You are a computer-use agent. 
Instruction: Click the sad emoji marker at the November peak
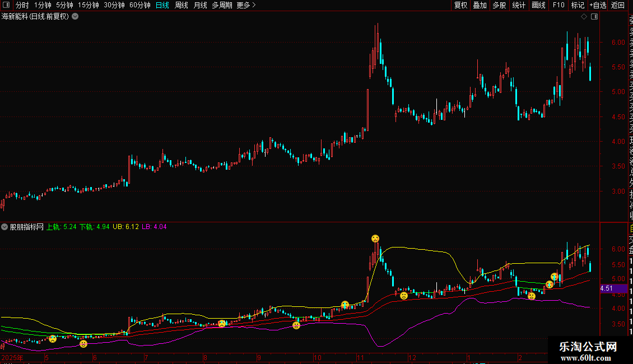[375, 239]
